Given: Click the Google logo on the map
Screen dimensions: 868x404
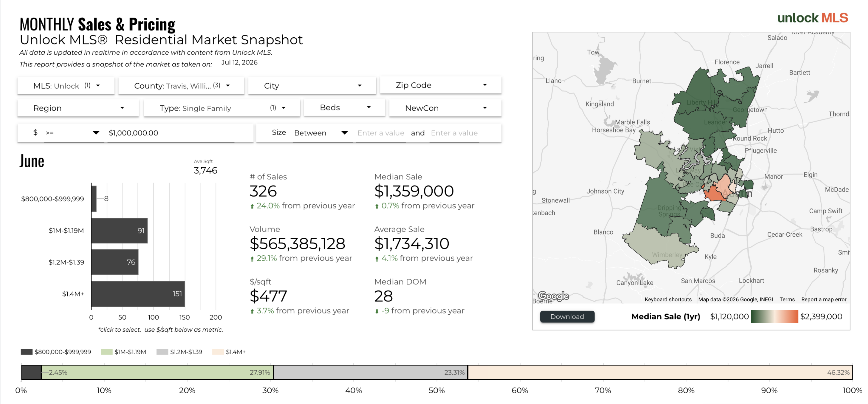Looking at the screenshot, I should [x=553, y=296].
